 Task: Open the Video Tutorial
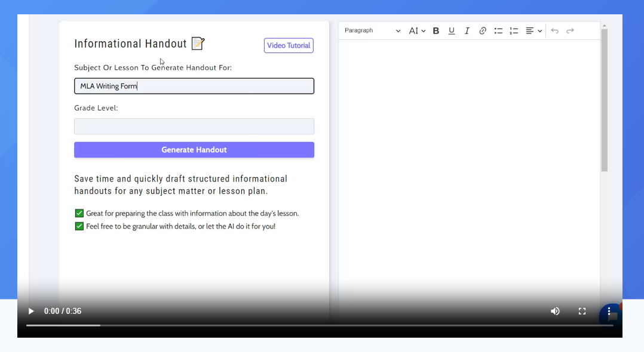click(x=289, y=45)
